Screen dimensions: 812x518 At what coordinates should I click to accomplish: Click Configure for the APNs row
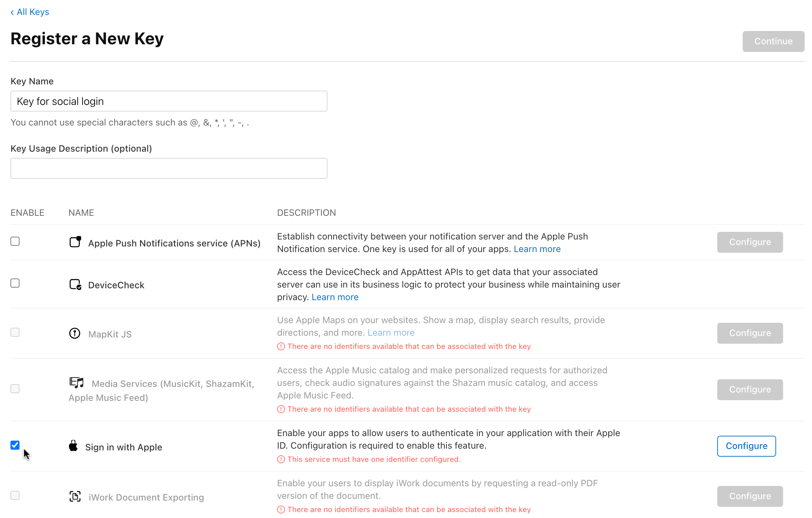coord(750,242)
